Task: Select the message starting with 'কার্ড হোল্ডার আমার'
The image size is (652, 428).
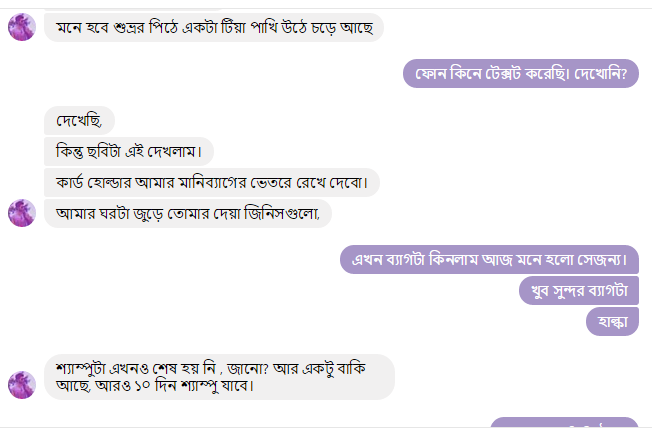Action: click(x=212, y=182)
